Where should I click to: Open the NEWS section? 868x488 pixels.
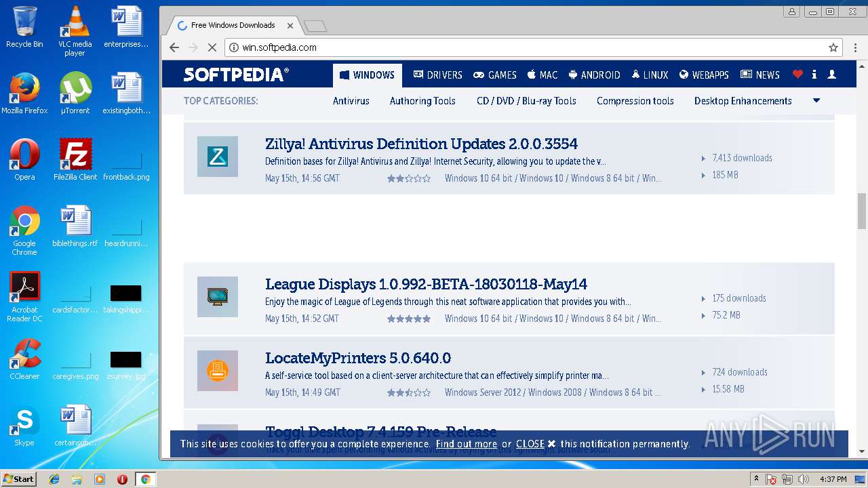tap(760, 75)
